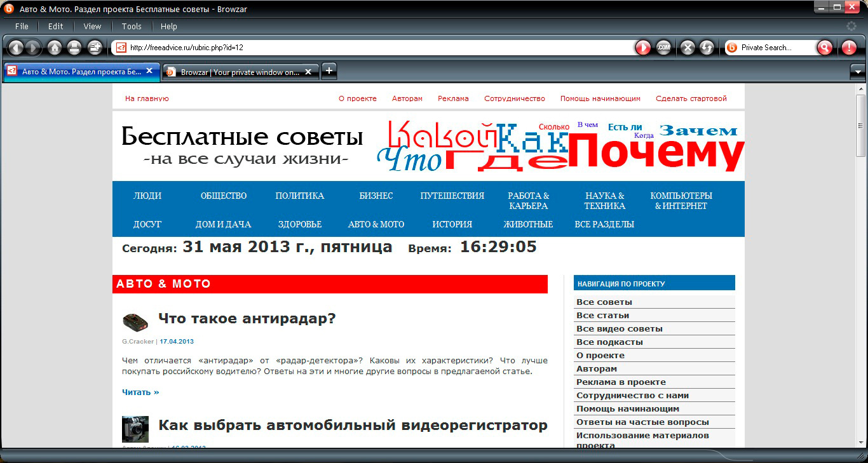Open the top Помощь начинающим link
This screenshot has width=868, height=463.
coord(600,98)
